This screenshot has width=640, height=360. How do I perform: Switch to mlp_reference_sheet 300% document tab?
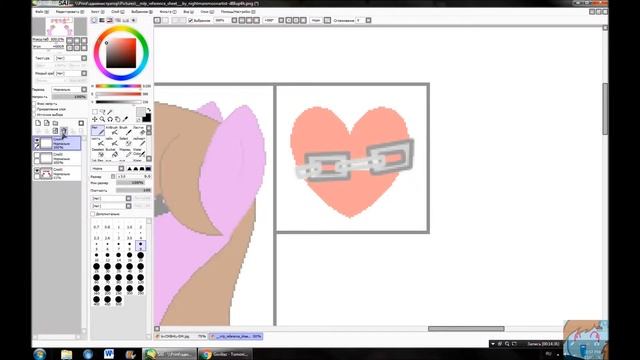pos(236,336)
